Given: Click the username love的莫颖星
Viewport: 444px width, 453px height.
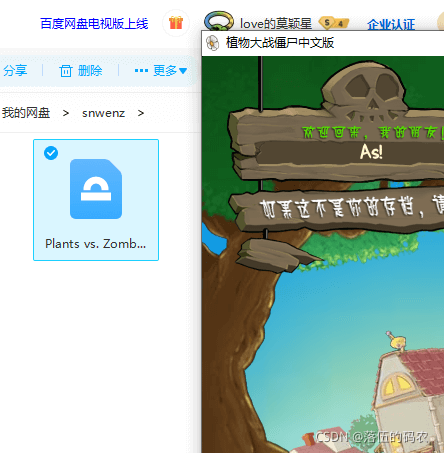Looking at the screenshot, I should [276, 24].
